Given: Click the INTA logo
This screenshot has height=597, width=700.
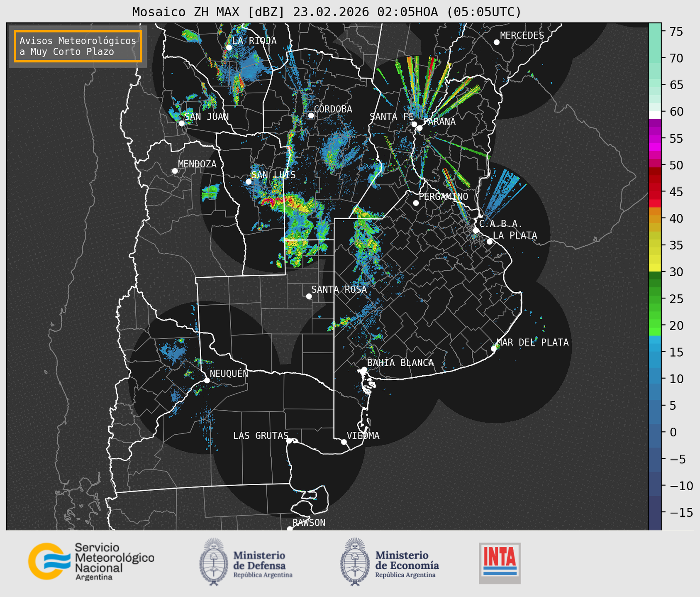Looking at the screenshot, I should 500,563.
